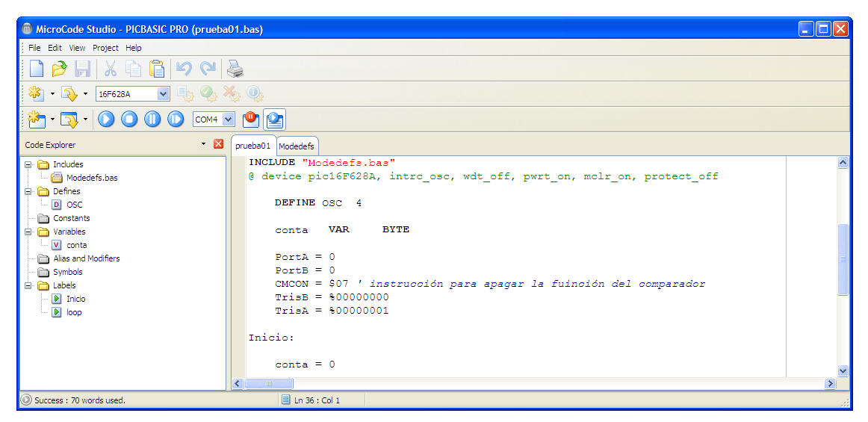Click the code line 'CMCON = $07'

[x=311, y=284]
